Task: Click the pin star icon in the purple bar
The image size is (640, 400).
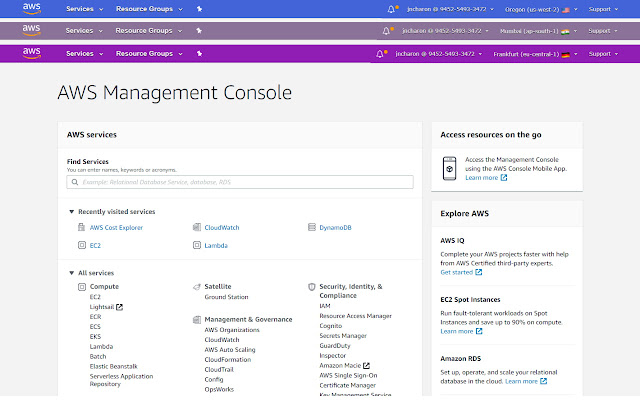Action: (x=199, y=53)
